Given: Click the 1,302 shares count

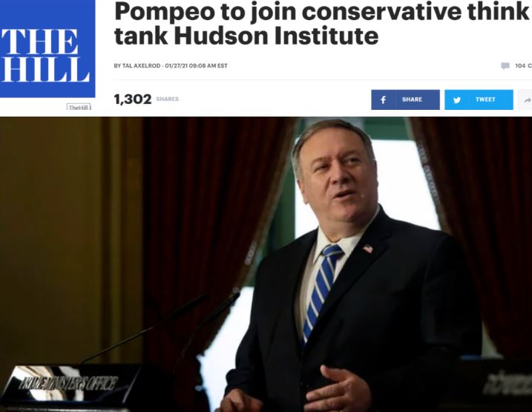Looking at the screenshot, I should click(133, 99).
